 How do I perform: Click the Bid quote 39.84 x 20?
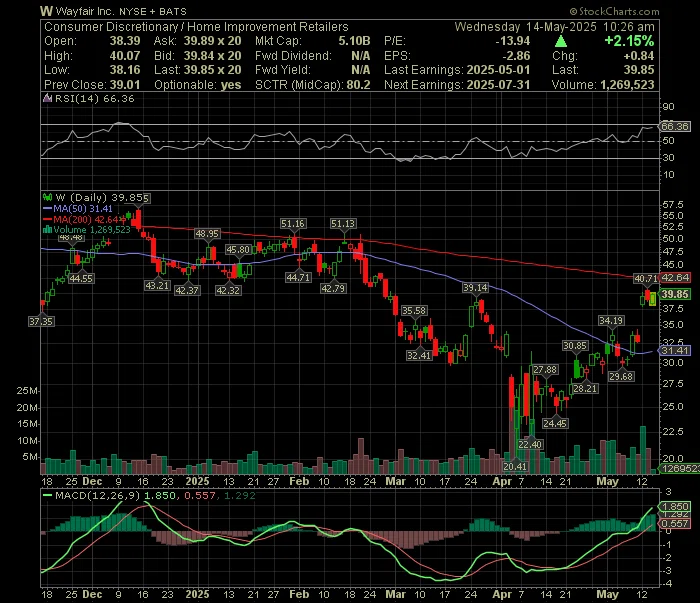[x=212, y=56]
